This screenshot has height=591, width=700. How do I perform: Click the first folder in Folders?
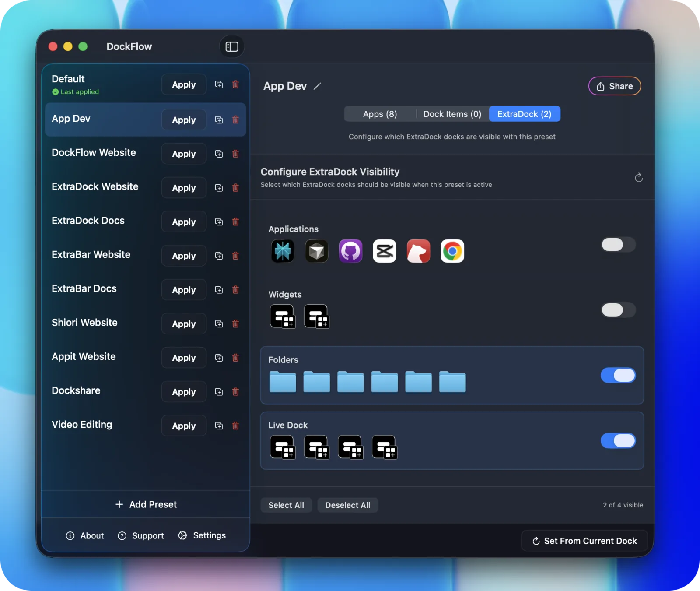(x=283, y=382)
